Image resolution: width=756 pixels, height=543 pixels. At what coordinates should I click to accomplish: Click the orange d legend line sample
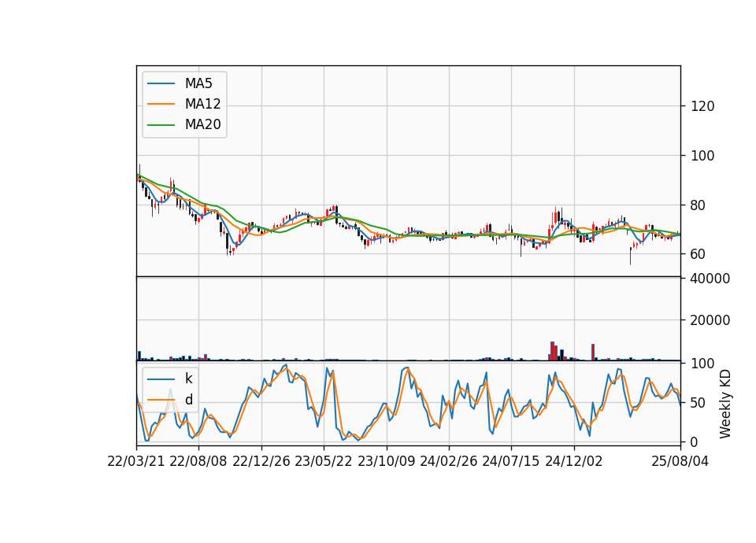[x=161, y=400]
